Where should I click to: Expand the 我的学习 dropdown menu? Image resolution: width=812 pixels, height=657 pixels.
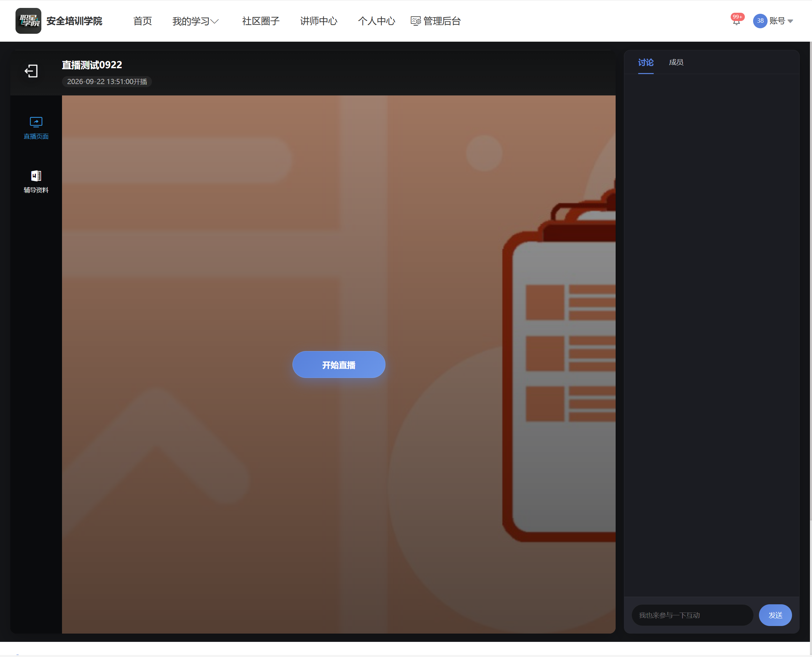195,21
